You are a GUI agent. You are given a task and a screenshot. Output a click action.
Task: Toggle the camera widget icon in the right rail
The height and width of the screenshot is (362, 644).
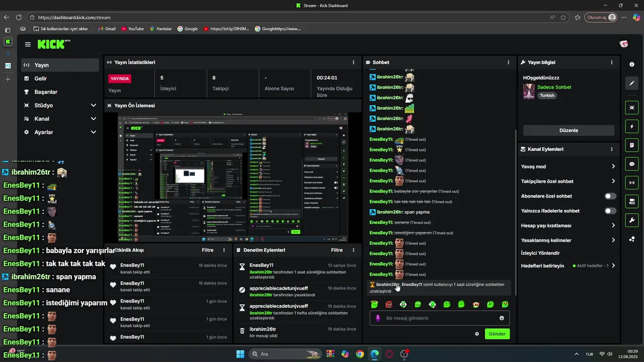tap(632, 202)
